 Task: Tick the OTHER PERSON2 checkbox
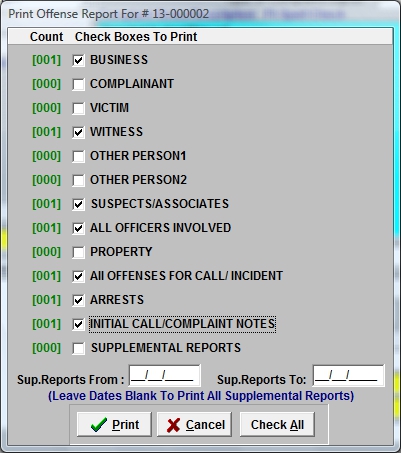pyautogui.click(x=78, y=180)
